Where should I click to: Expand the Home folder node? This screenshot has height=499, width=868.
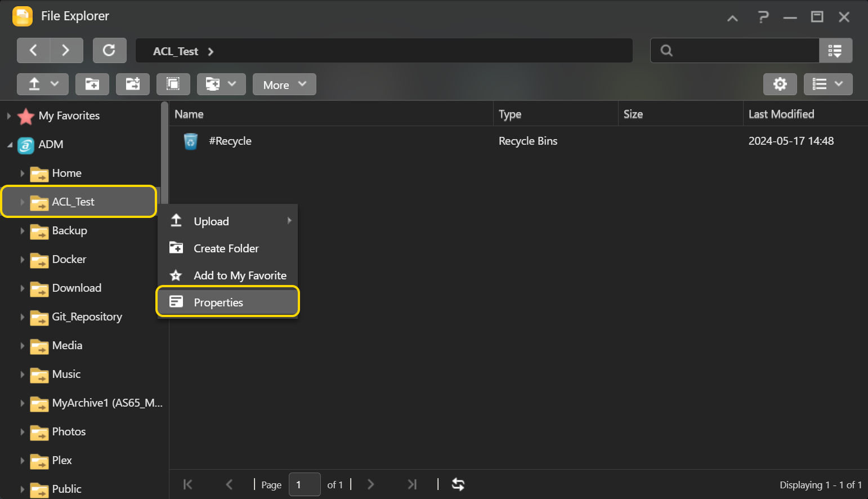tap(22, 173)
